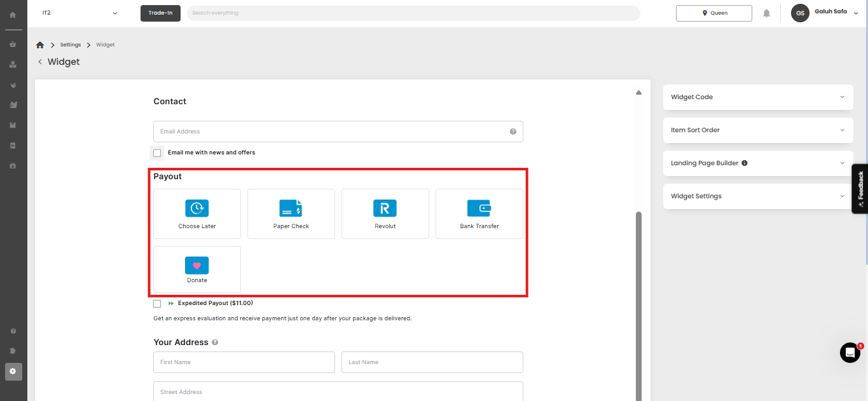The image size is (868, 401).
Task: Click the email address help icon
Action: coord(513,132)
